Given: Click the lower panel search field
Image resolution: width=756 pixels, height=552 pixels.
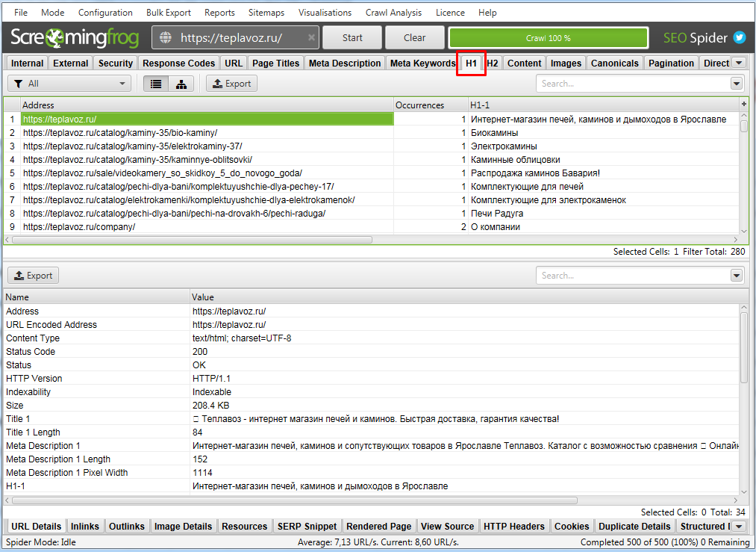Looking at the screenshot, I should (x=632, y=276).
